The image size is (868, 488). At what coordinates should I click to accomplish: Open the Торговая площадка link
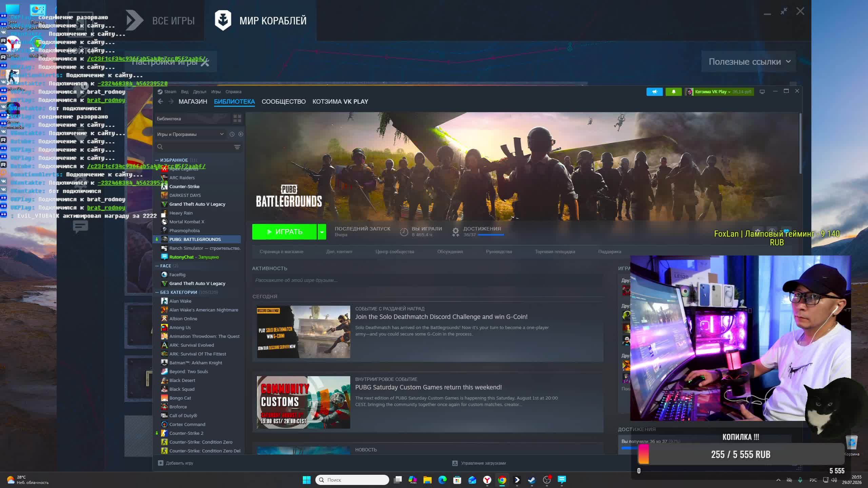pos(555,251)
